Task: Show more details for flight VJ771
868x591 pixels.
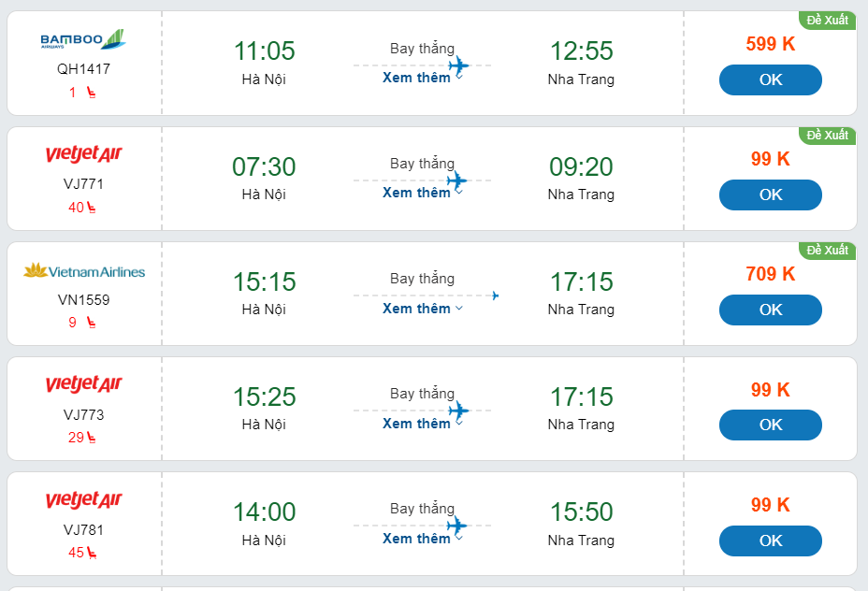Action: pos(422,193)
